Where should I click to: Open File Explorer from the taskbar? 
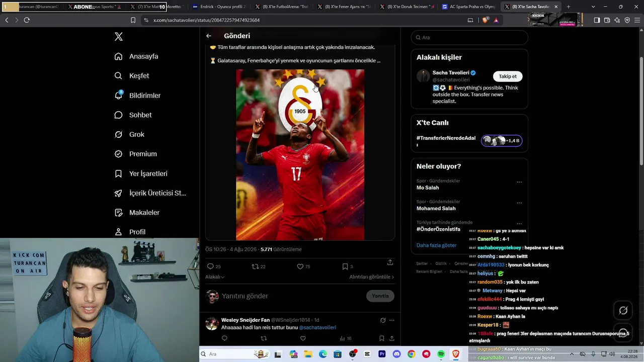[x=308, y=354]
